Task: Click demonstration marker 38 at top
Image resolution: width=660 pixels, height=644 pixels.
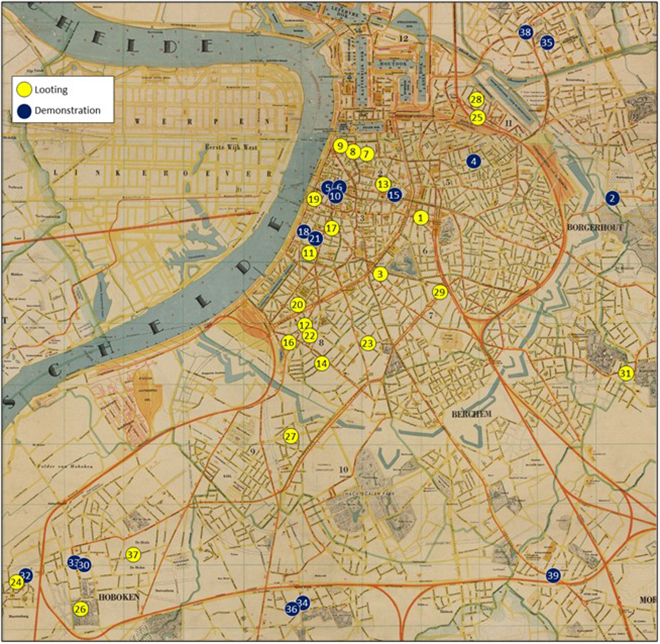Action: (525, 32)
